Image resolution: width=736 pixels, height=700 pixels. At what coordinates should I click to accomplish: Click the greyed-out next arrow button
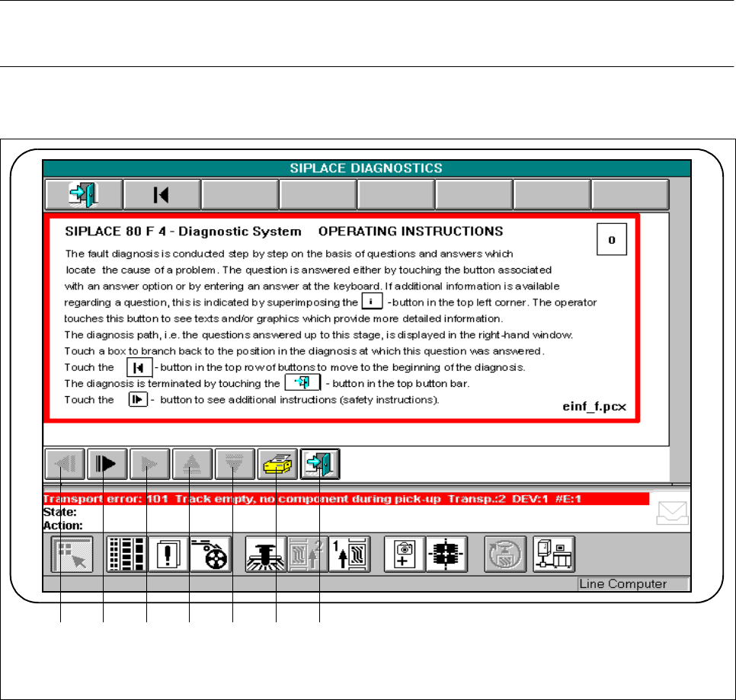150,464
